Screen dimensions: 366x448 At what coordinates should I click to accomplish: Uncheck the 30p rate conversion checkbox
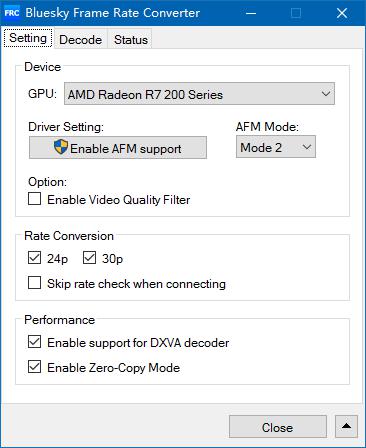89,258
